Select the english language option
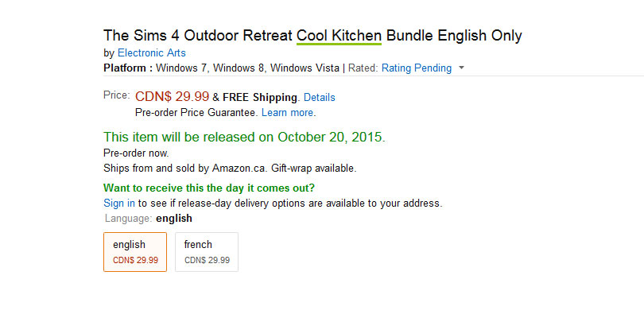Viewport: 644px width, 318px height. coord(135,252)
